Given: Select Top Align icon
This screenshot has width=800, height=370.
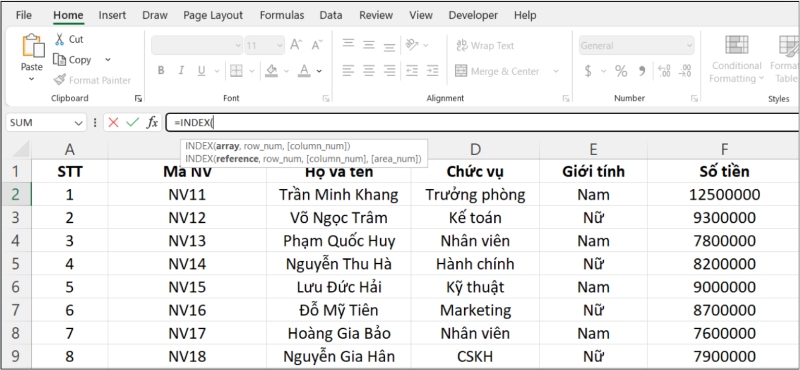Looking at the screenshot, I should tap(348, 45).
